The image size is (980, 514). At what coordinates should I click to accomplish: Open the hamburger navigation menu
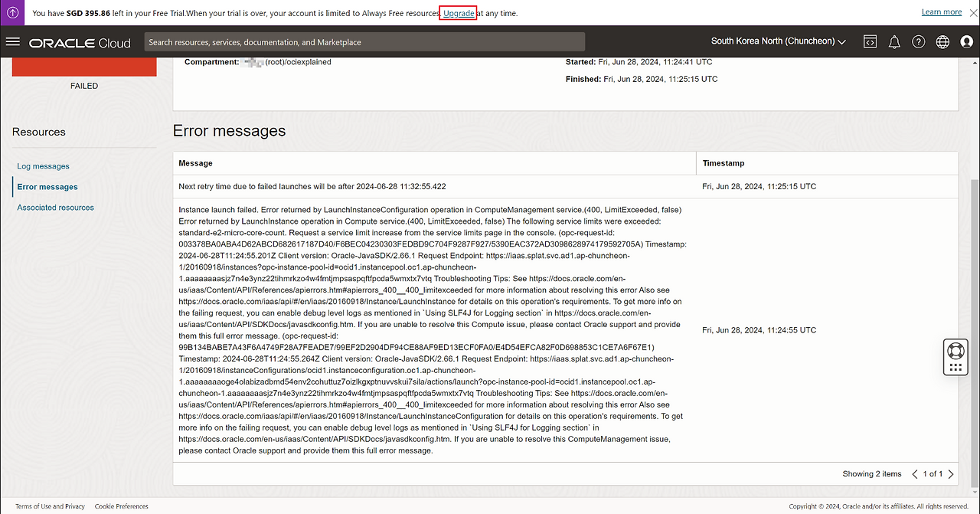pyautogui.click(x=12, y=42)
